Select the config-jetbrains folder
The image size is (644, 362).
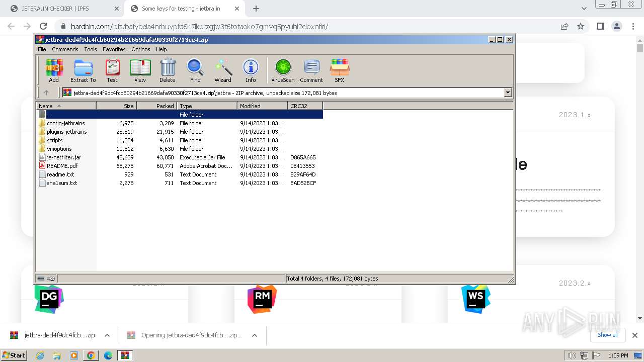(65, 123)
